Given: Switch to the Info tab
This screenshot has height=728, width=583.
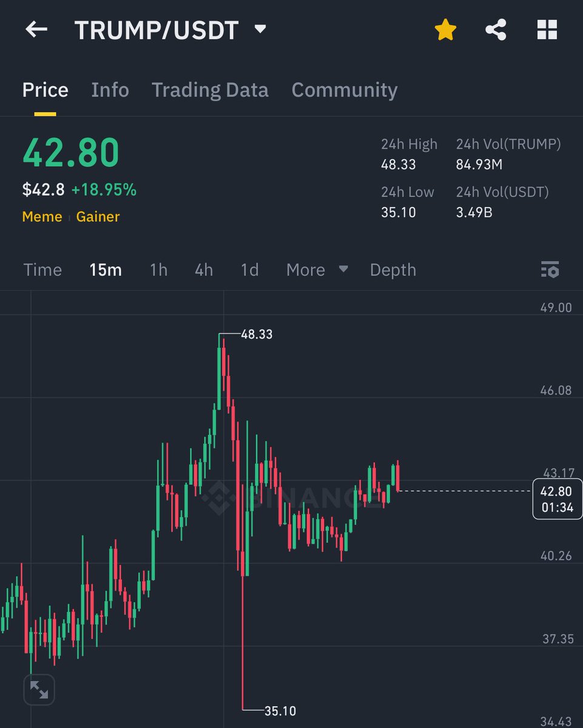Looking at the screenshot, I should (x=110, y=90).
